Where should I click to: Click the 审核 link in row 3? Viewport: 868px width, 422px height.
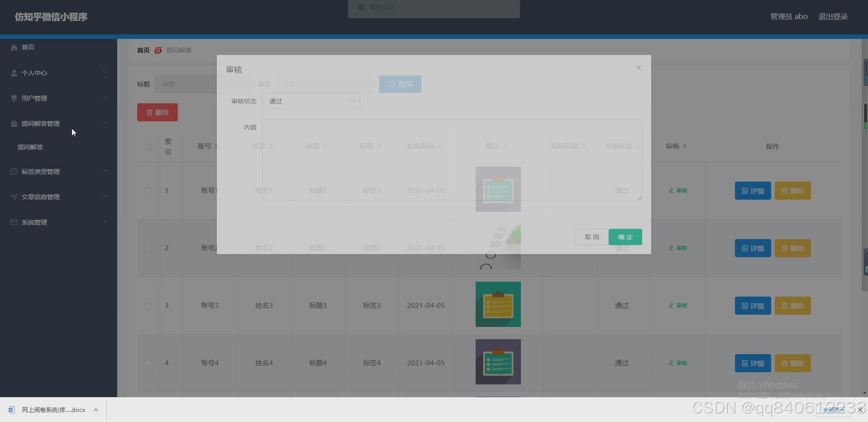click(678, 306)
